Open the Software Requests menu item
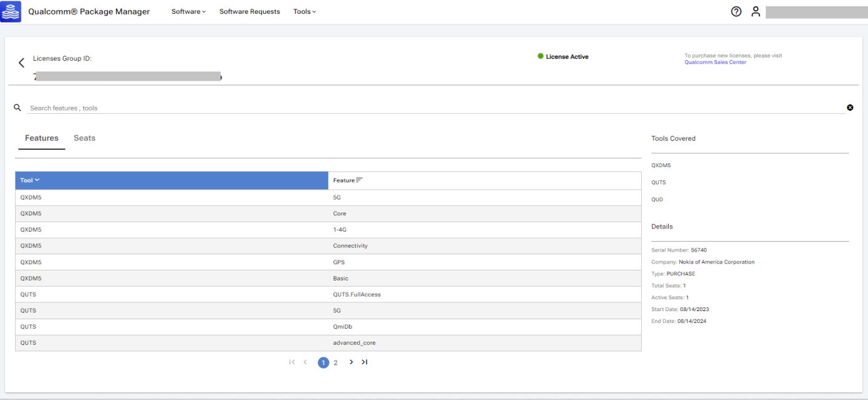This screenshot has width=868, height=400. tap(249, 12)
